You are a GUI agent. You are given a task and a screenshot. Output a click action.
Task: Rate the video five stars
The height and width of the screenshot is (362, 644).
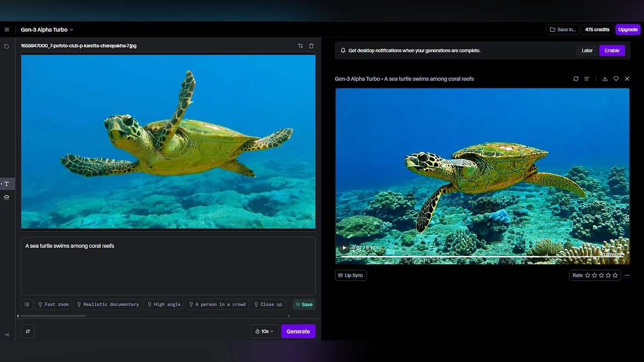pyautogui.click(x=616, y=276)
